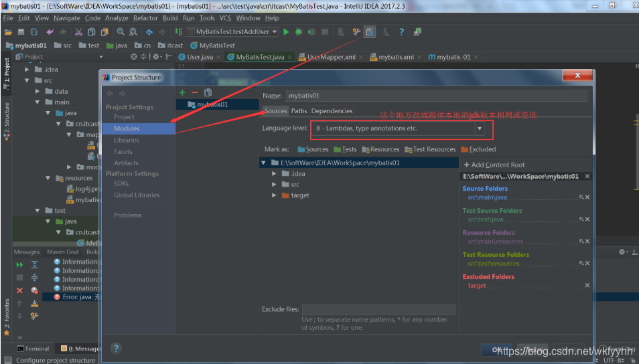This screenshot has height=364, width=639.
Task: Expand the data folder in the Project panel
Action: click(38, 92)
